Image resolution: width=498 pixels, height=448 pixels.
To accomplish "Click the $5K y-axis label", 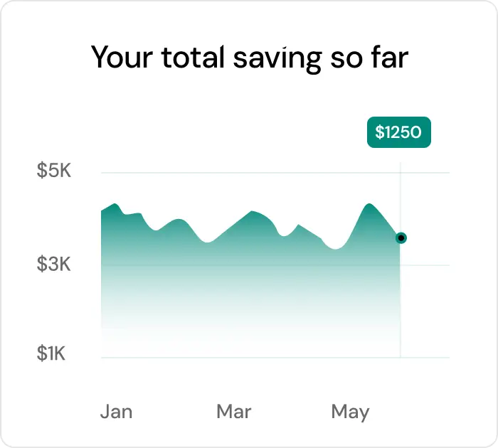I will coord(54,172).
